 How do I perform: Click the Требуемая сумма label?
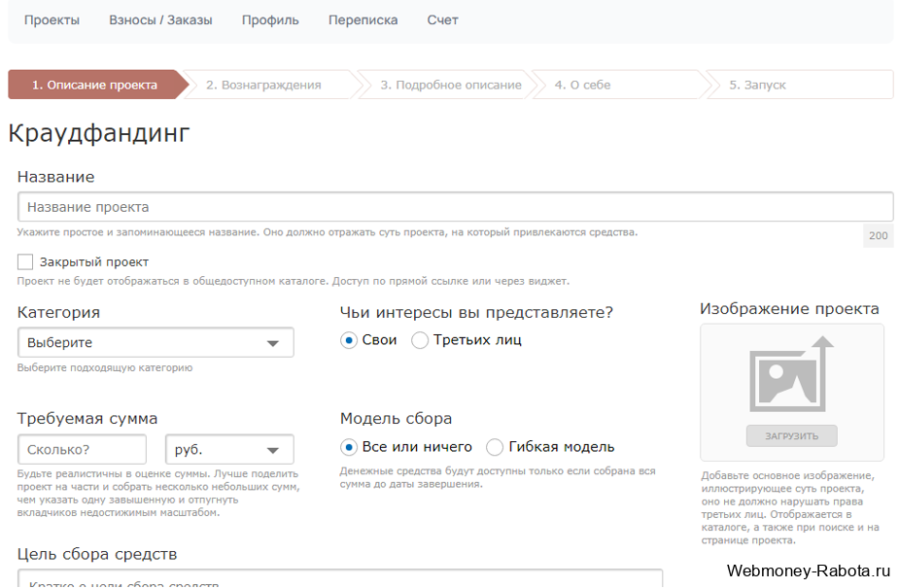pos(87,419)
